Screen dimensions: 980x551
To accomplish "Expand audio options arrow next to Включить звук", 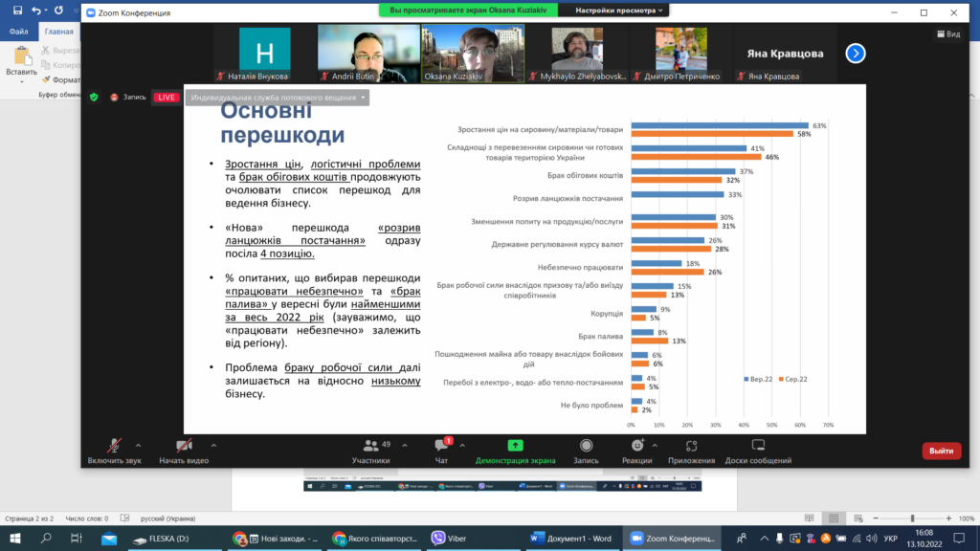I will (x=138, y=446).
